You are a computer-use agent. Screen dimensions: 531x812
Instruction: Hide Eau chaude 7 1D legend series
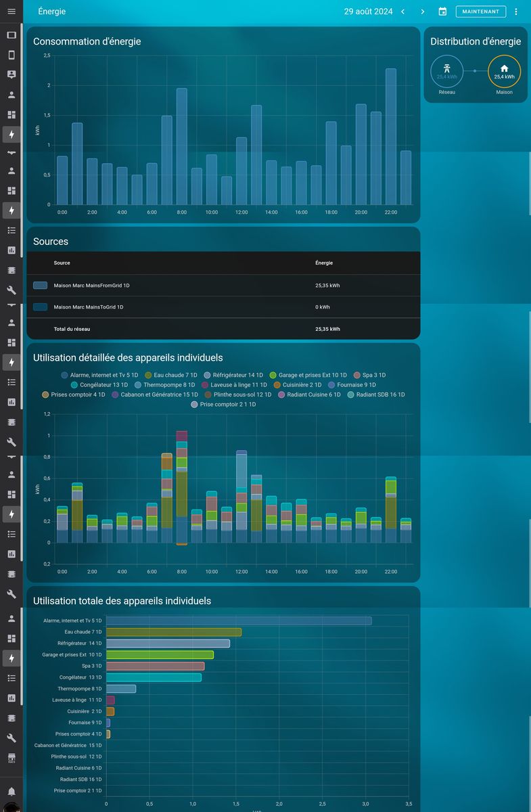coord(170,375)
